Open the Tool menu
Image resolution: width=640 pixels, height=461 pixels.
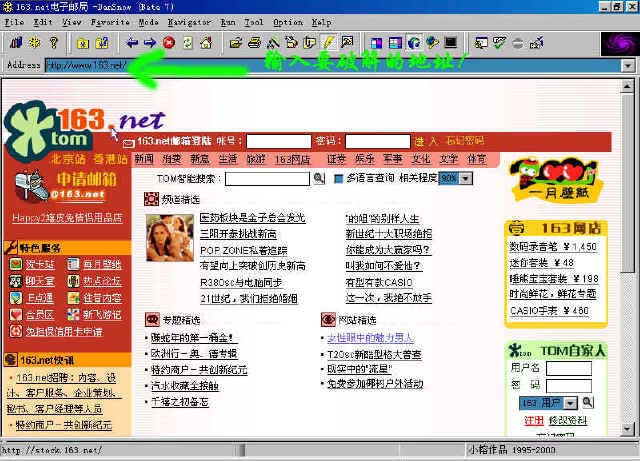(253, 22)
